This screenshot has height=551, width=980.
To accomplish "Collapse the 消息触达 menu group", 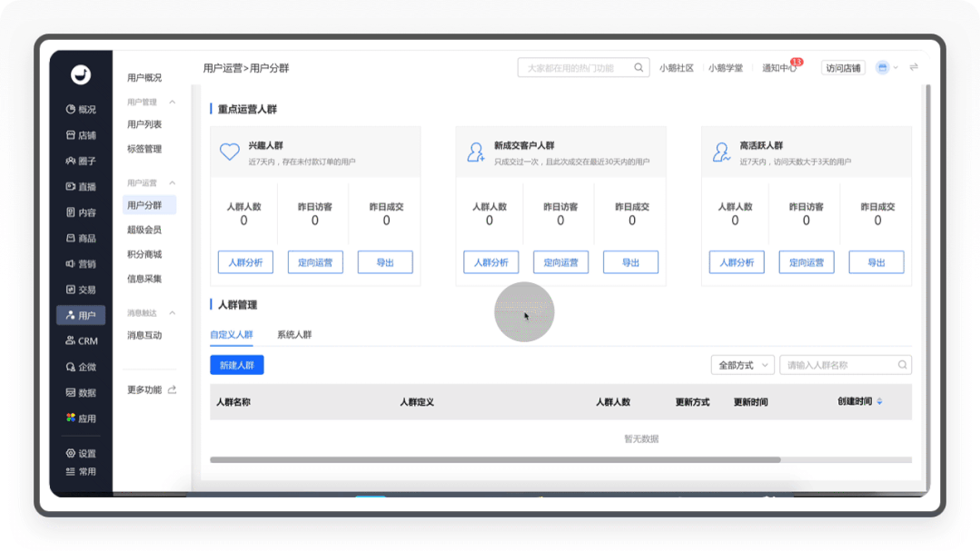I will tap(173, 313).
